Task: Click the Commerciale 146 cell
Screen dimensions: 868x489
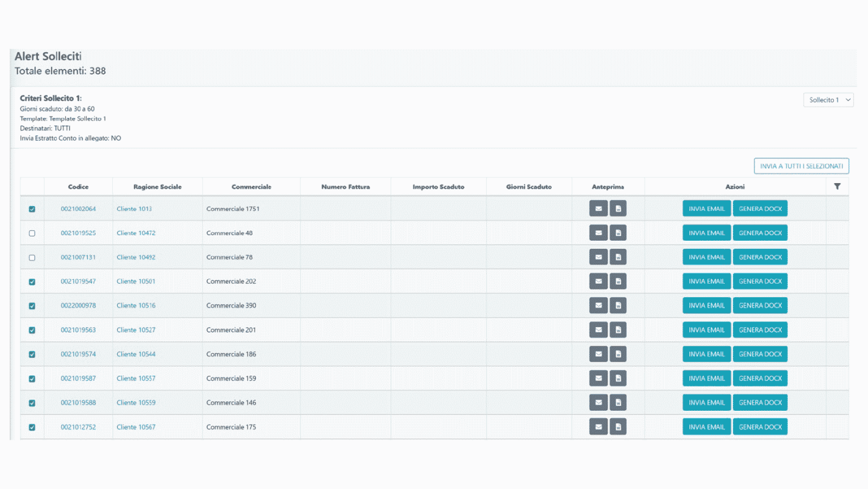Action: pos(251,402)
